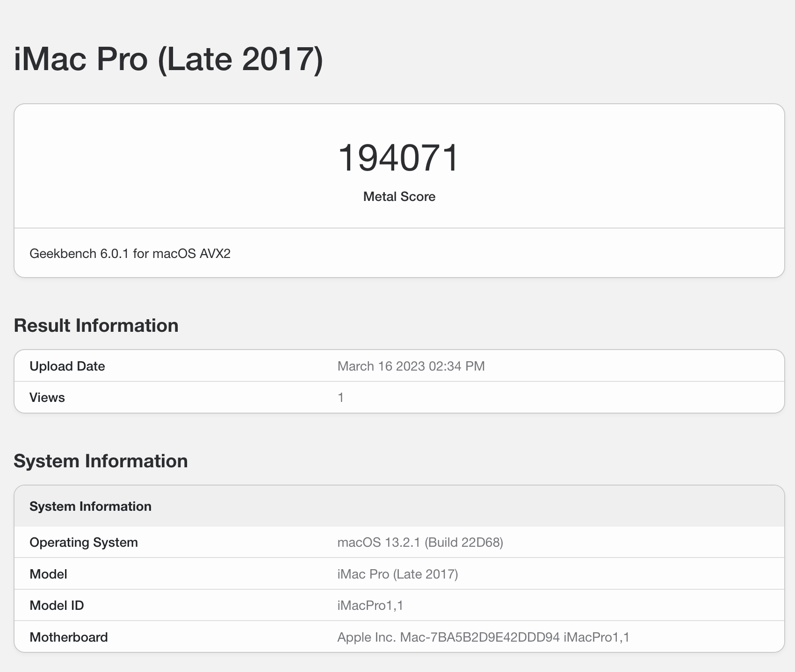Select the Operating System row label
795x672 pixels.
[83, 543]
